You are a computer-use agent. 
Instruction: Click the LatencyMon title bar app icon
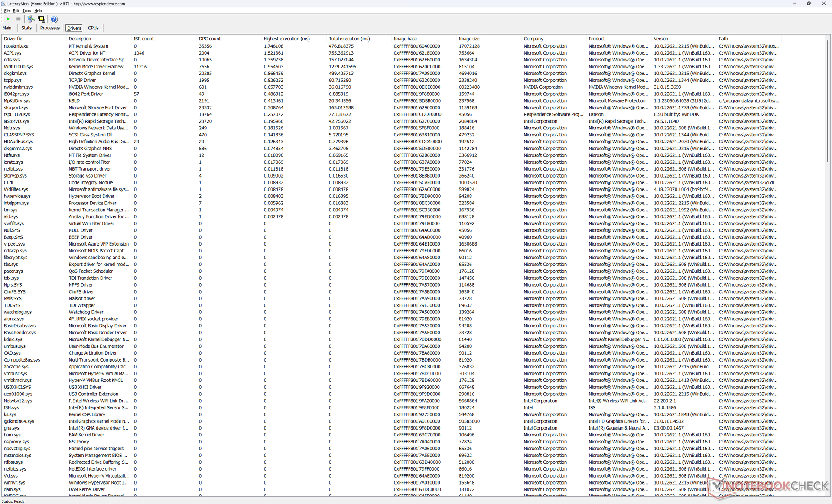[3, 3]
